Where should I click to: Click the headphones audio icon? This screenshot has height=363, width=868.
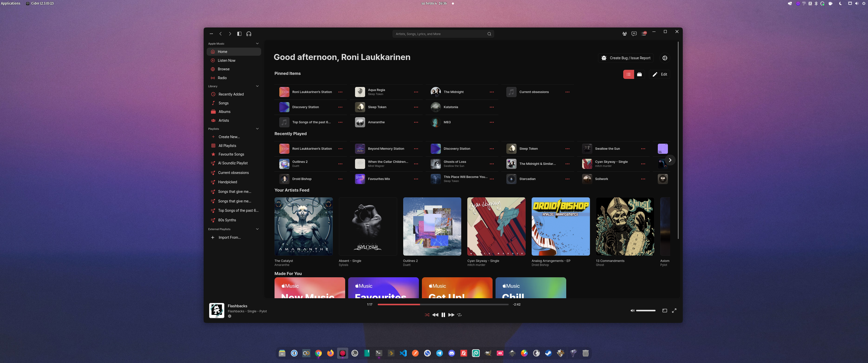click(x=249, y=34)
